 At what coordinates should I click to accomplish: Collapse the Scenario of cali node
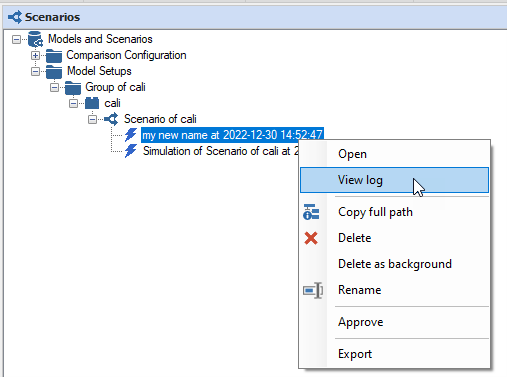pyautogui.click(x=92, y=119)
